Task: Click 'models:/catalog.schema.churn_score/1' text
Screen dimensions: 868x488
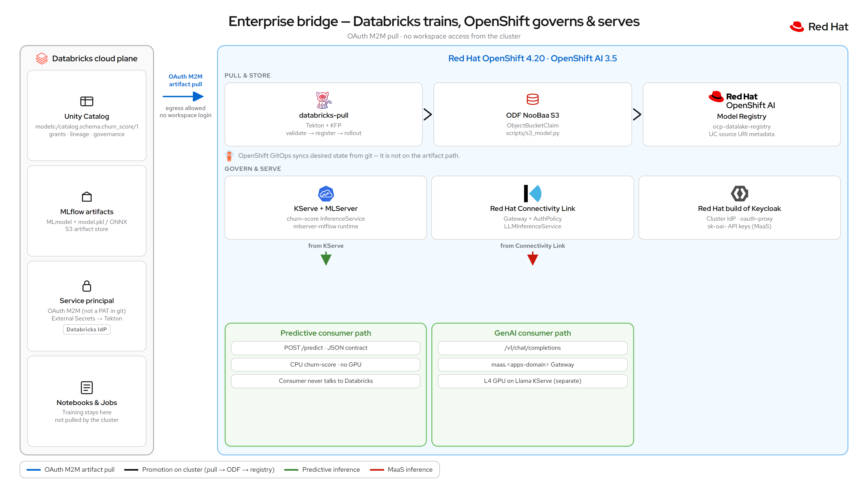Action: pyautogui.click(x=87, y=127)
